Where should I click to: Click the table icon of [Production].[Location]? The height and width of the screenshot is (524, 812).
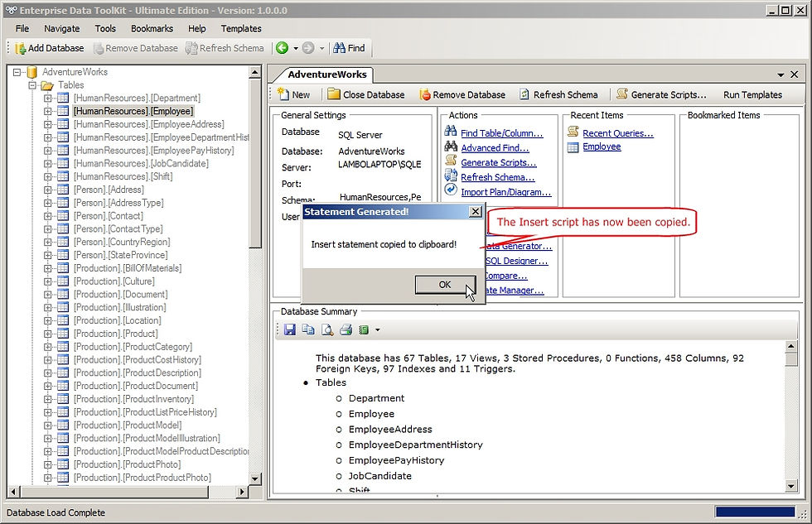coord(63,320)
